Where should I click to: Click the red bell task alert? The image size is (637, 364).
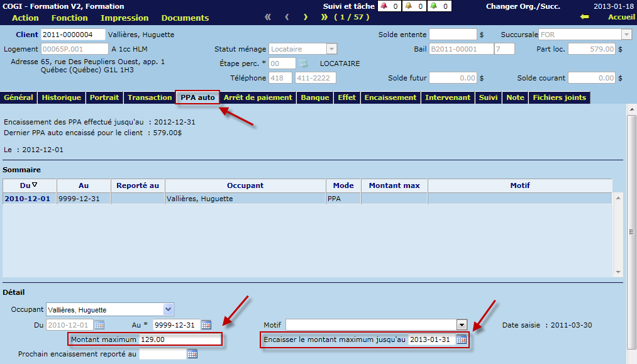coord(384,6)
